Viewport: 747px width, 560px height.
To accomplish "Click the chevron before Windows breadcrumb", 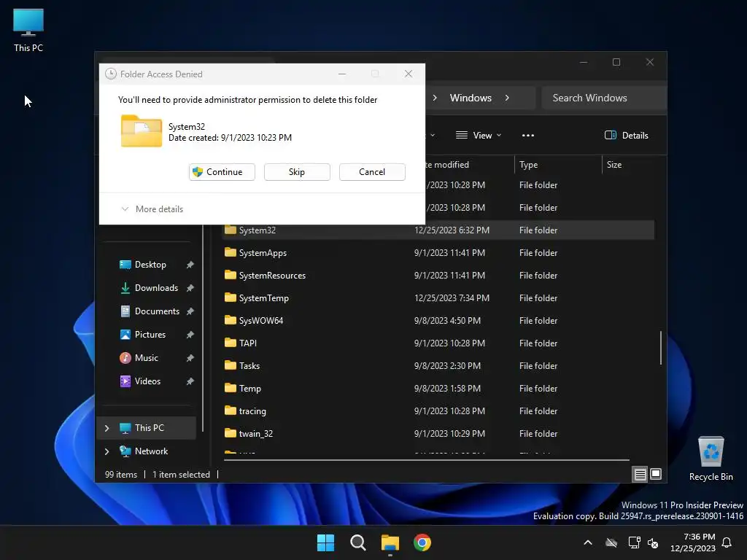I will pyautogui.click(x=435, y=98).
